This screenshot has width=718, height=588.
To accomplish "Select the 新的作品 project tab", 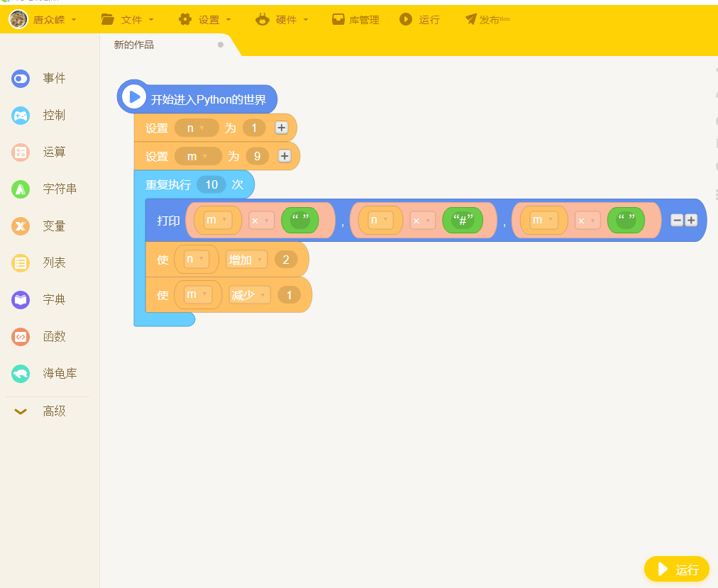I will [x=133, y=45].
